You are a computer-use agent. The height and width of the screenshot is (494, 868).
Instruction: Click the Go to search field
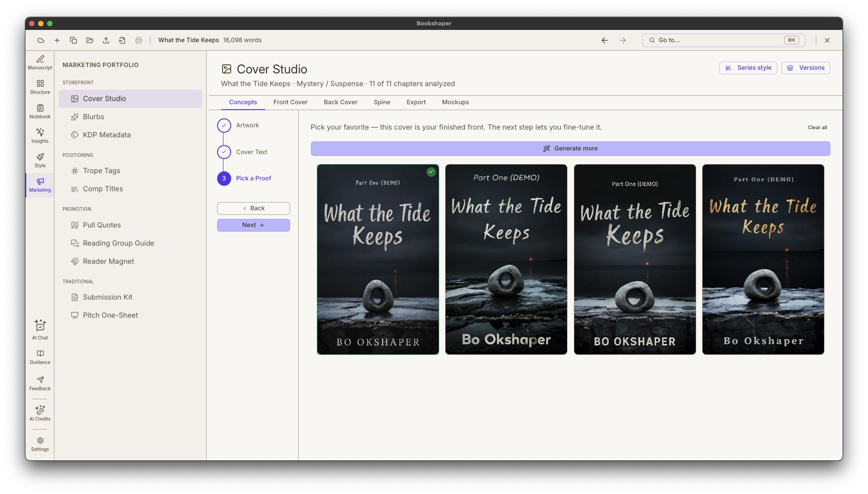[723, 40]
